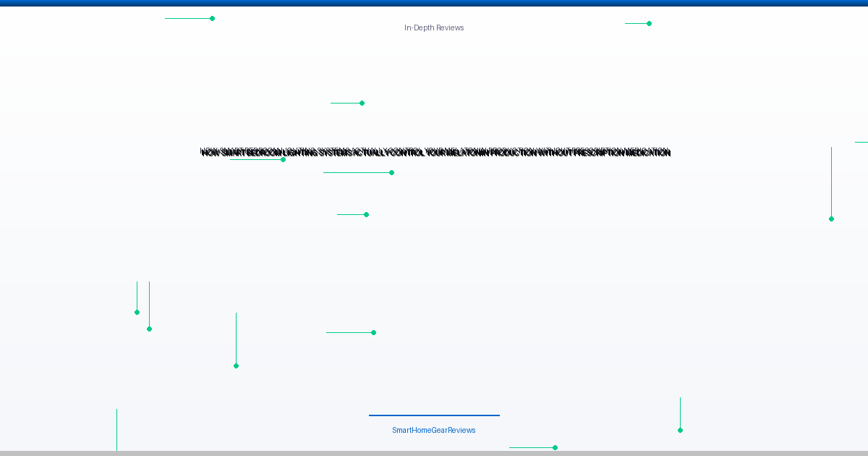The image size is (868, 456).
Task: Click the green dot touching the headline's underside
Action: coord(283,159)
